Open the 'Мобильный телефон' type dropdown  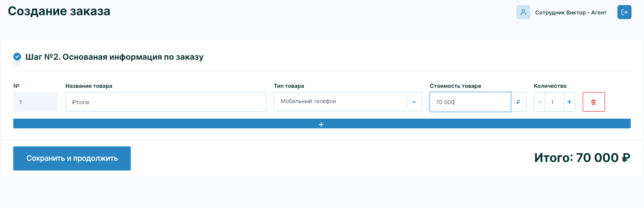pos(340,101)
